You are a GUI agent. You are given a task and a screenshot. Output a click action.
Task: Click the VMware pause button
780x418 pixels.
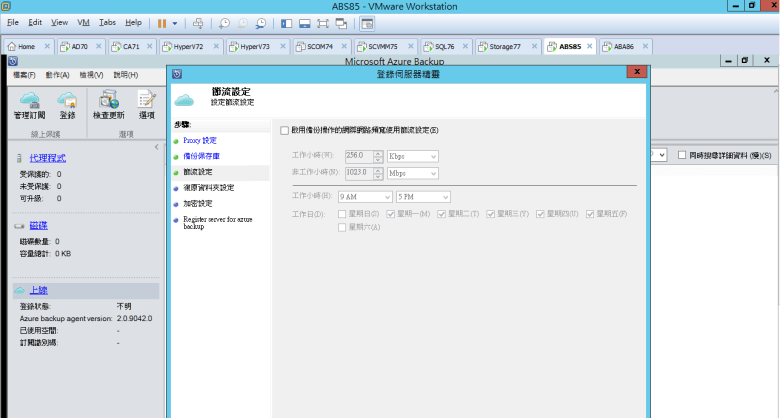(x=161, y=22)
